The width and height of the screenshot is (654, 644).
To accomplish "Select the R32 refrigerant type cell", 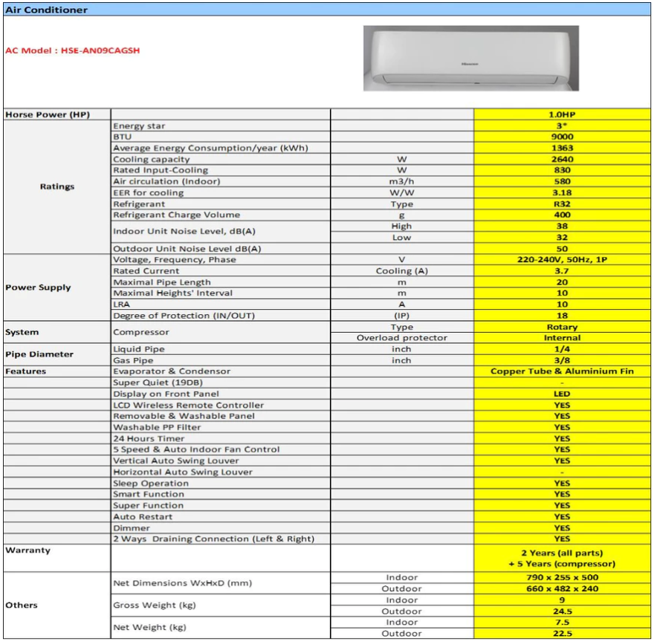I will 562,204.
